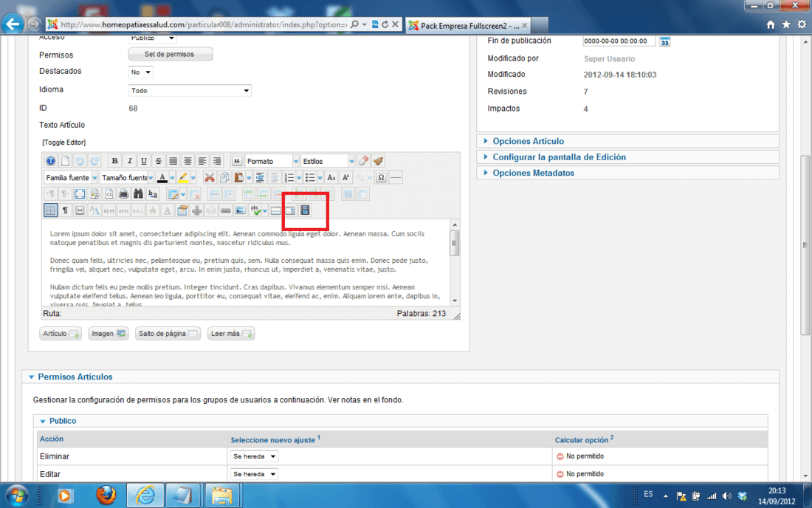Insert a horizontal rule

pos(396,178)
